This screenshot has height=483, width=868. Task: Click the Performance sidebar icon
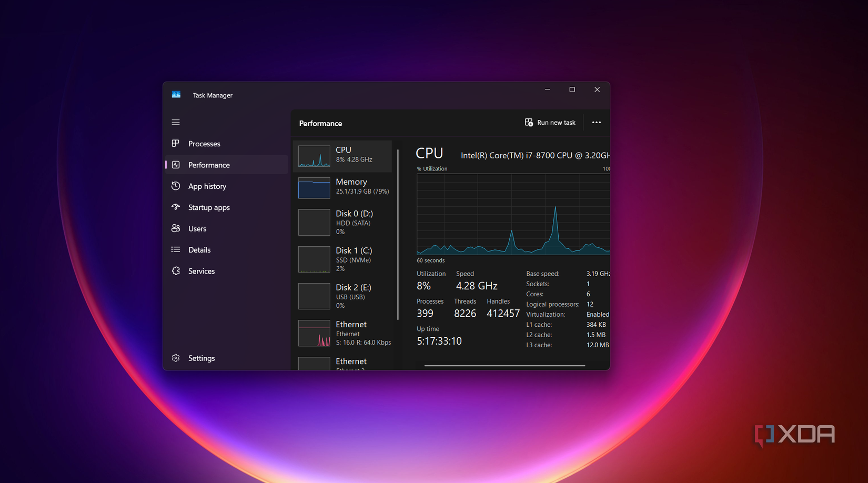(176, 165)
